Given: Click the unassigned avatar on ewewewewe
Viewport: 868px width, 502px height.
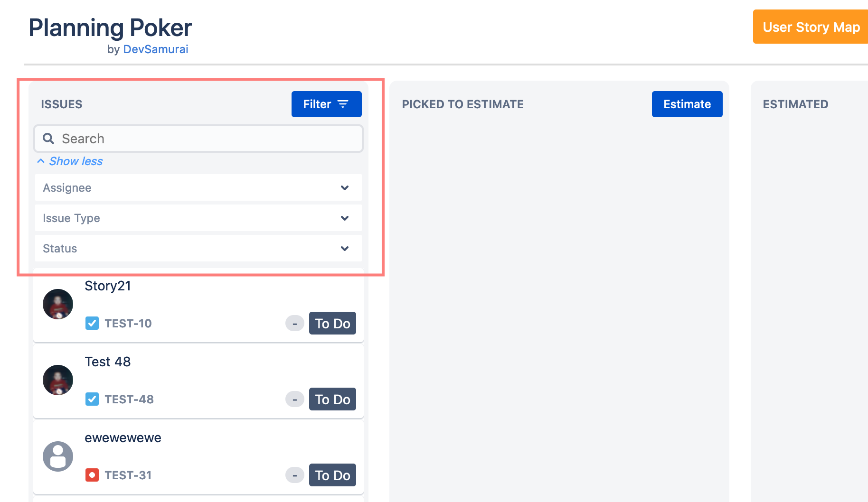Looking at the screenshot, I should [x=58, y=456].
